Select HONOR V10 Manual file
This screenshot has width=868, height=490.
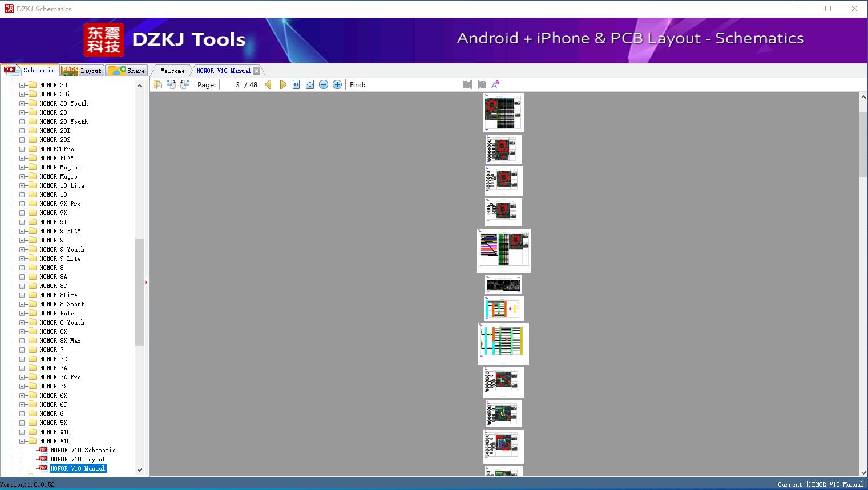point(78,468)
